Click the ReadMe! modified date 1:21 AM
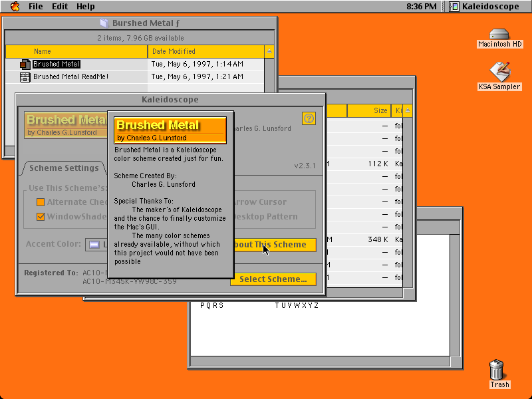 (x=197, y=76)
